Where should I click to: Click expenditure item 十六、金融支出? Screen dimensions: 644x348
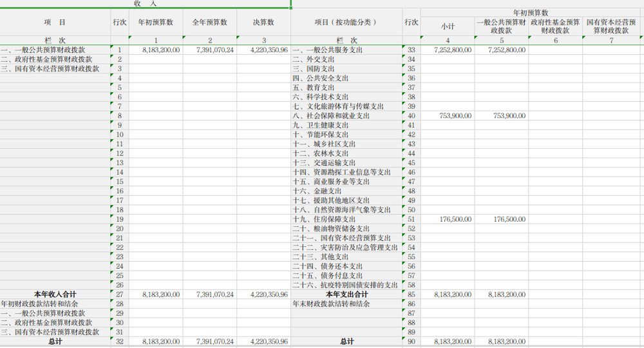[x=346, y=191]
